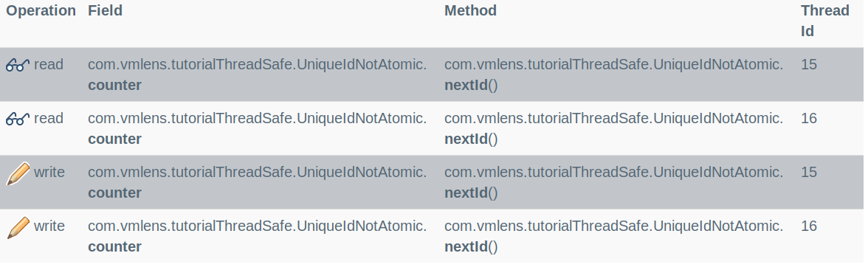Click the write label in the last row
The width and height of the screenshot is (868, 270).
pyautogui.click(x=49, y=226)
